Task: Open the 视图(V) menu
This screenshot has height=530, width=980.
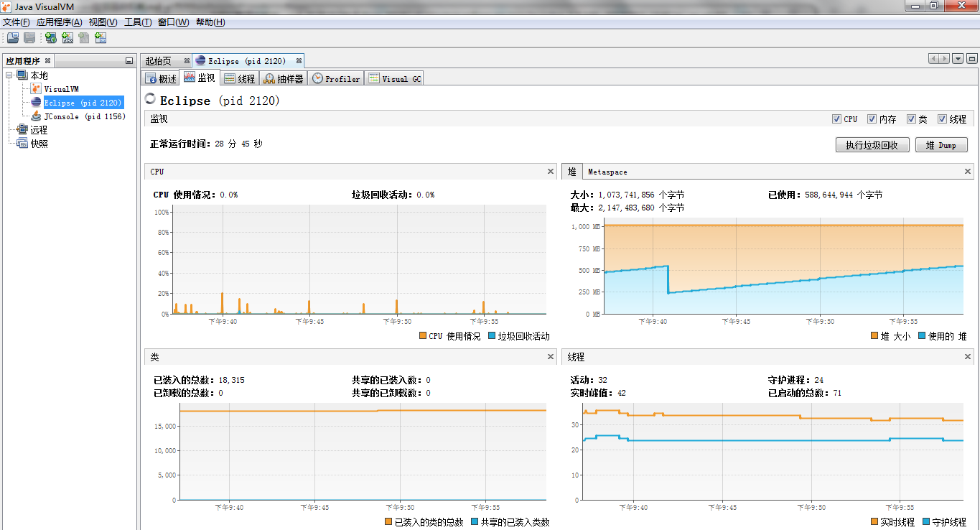Action: tap(103, 22)
